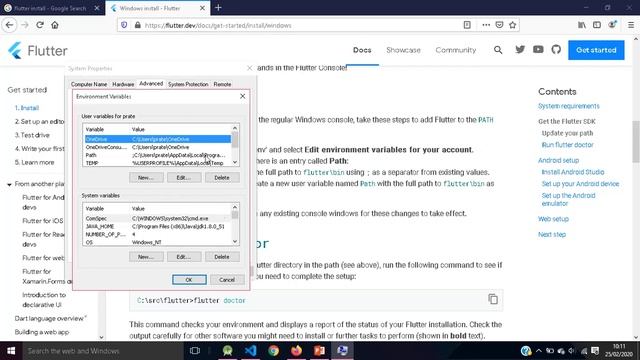Viewport: 640px width, 360px height.
Task: Show hidden tray icons chevron
Action: 539,351
